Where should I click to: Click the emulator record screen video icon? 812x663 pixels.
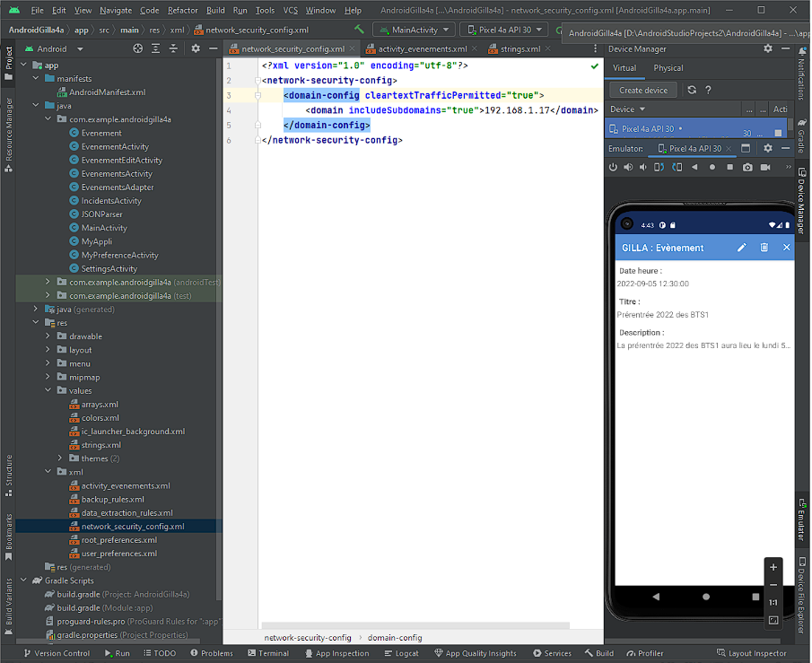765,167
